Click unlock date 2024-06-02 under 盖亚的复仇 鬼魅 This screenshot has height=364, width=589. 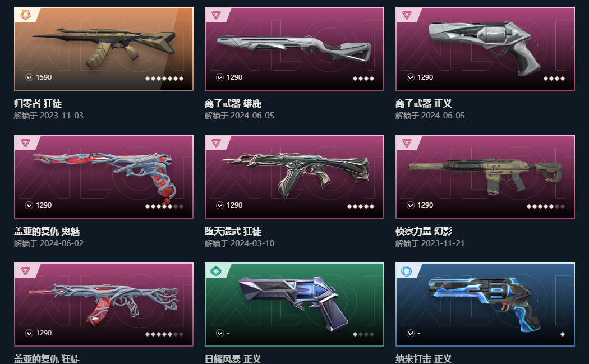click(62, 243)
